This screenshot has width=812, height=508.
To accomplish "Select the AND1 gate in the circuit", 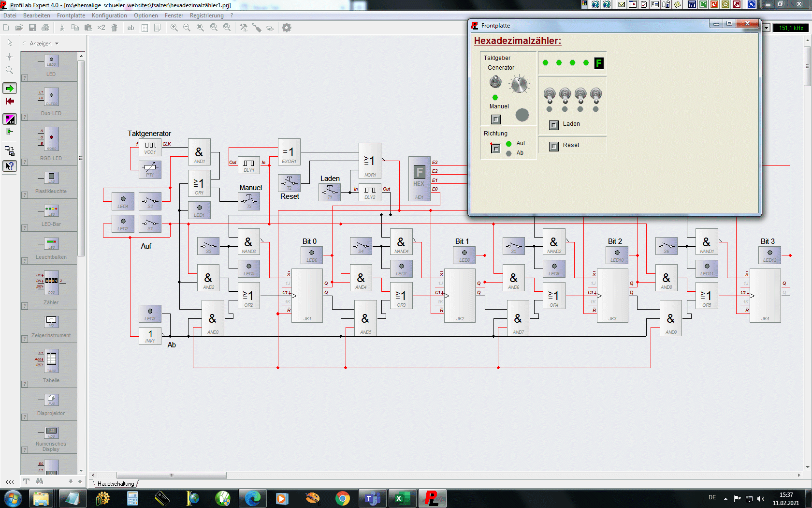I will click(199, 152).
